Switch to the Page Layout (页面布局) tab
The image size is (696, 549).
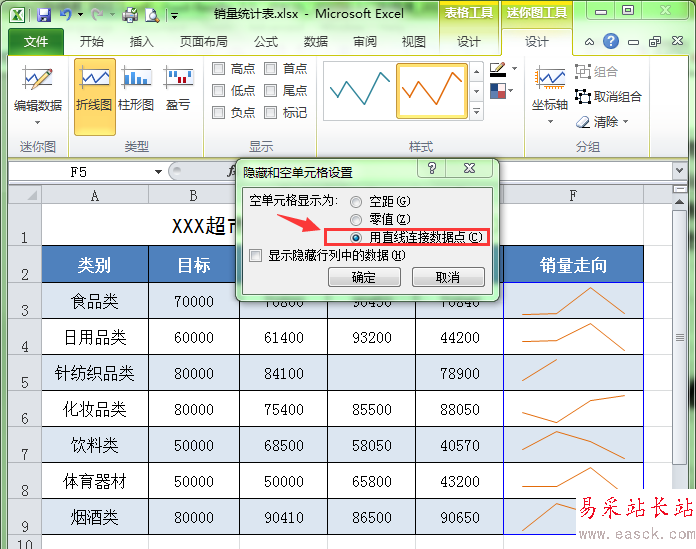coord(203,42)
